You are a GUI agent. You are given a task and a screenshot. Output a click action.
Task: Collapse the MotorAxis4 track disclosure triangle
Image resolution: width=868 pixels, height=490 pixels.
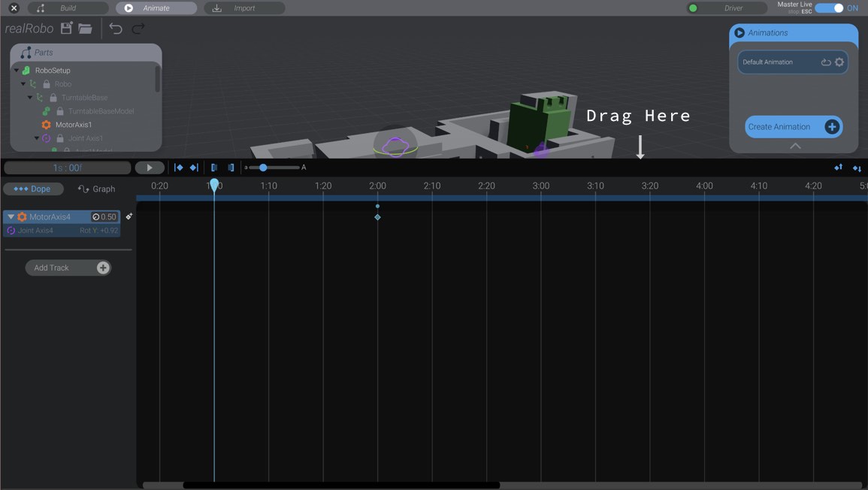point(10,216)
